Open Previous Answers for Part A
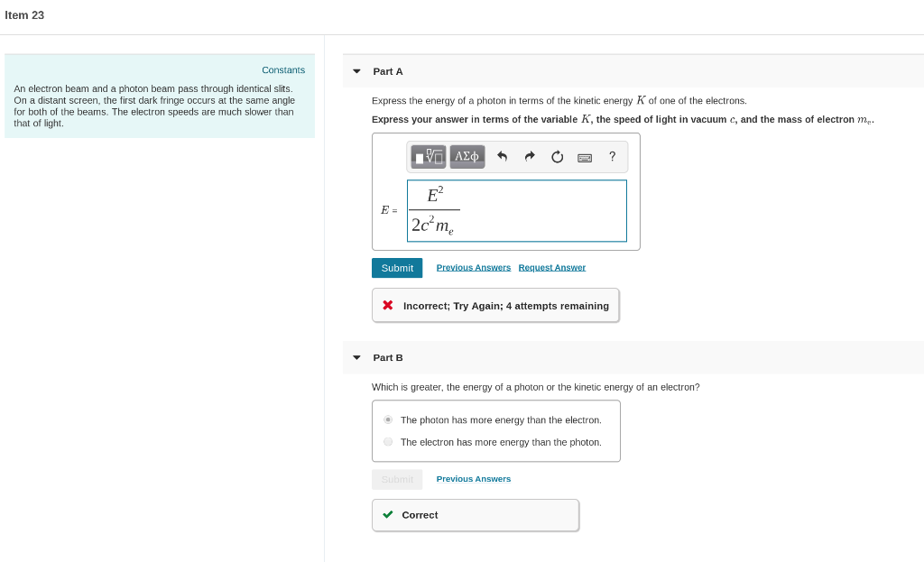924x562 pixels. pos(473,267)
